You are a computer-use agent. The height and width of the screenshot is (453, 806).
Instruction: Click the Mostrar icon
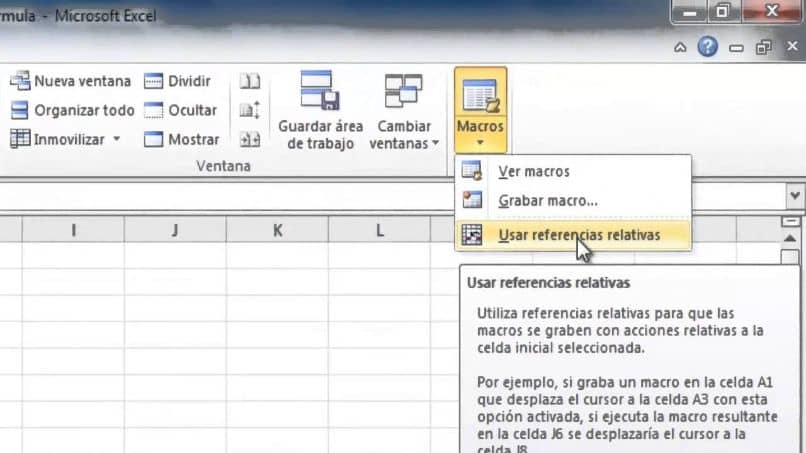tap(153, 139)
